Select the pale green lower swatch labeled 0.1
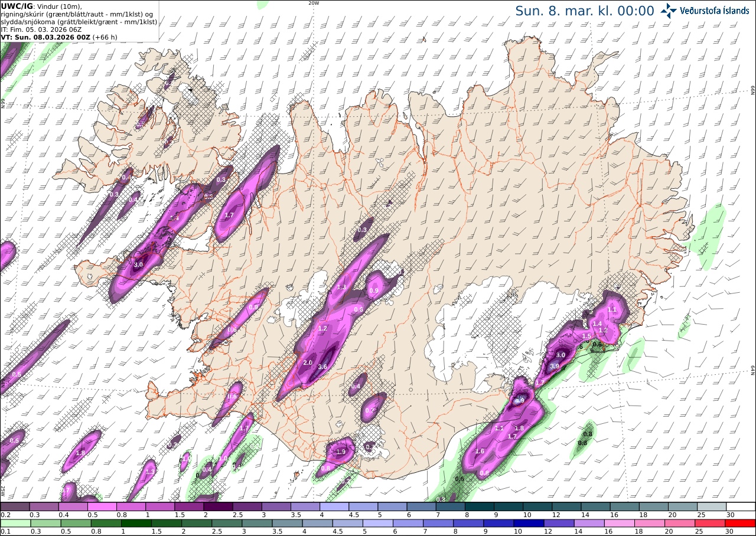Viewport: 756px width, 536px height. [15, 523]
